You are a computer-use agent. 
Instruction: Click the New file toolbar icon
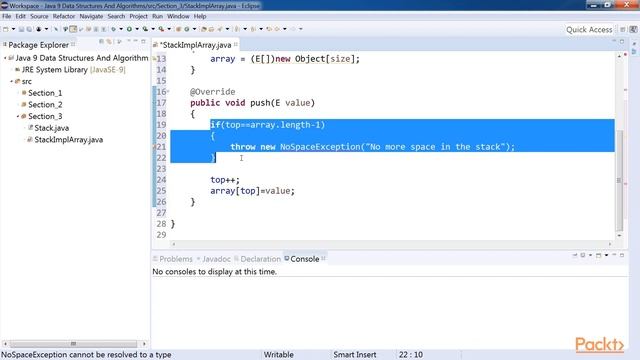6,29
